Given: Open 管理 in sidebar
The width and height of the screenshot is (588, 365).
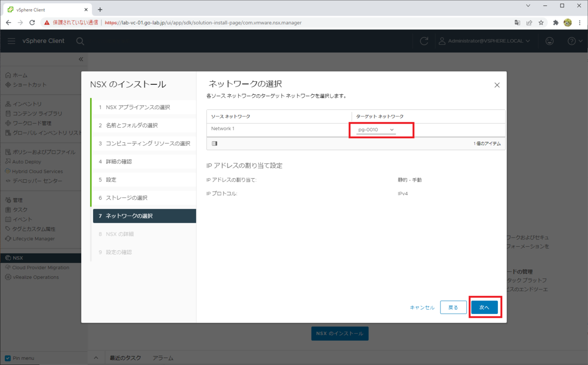Looking at the screenshot, I should click(14, 200).
